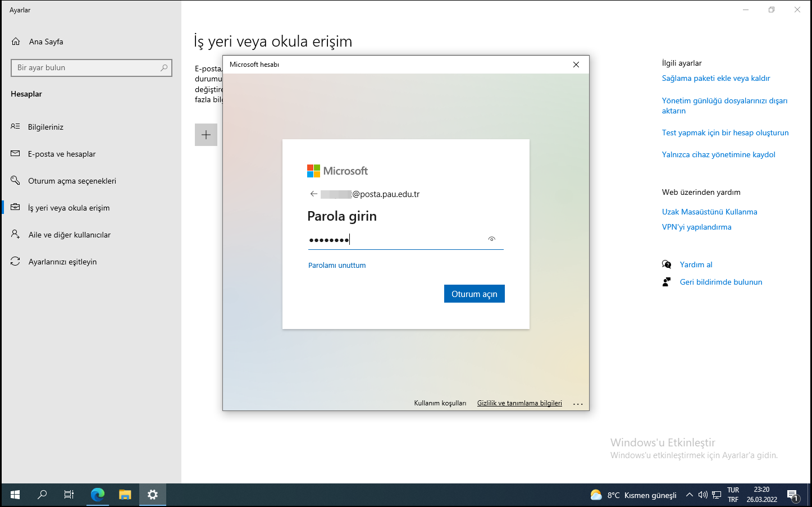Open the notification center icon
This screenshot has width=812, height=507.
(x=792, y=495)
